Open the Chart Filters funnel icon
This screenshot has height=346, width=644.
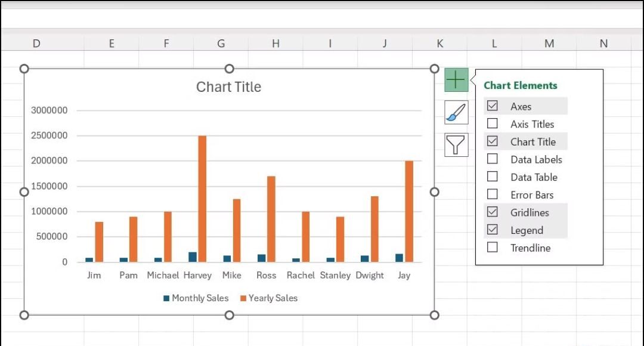tap(456, 144)
